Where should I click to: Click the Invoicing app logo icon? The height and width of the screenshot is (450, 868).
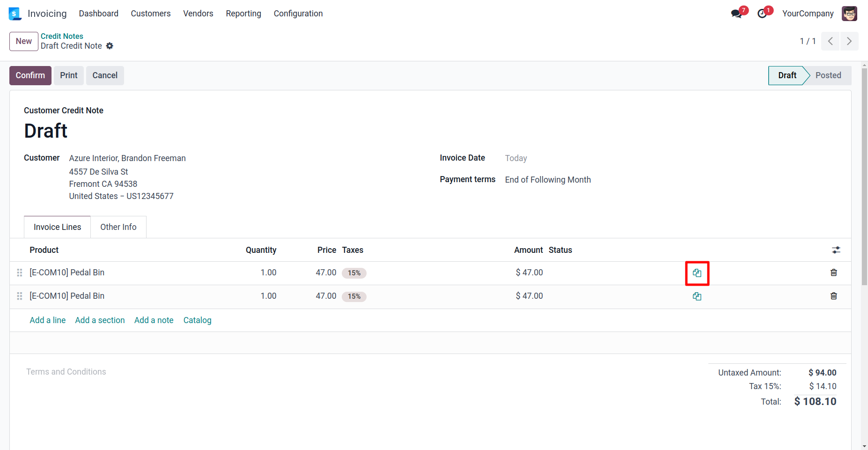pyautogui.click(x=15, y=14)
